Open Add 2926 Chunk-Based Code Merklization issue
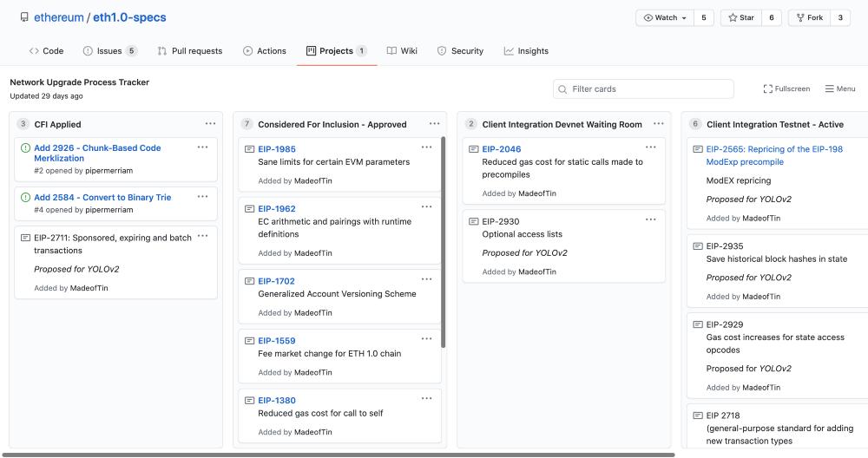This screenshot has width=868, height=458. coord(97,154)
